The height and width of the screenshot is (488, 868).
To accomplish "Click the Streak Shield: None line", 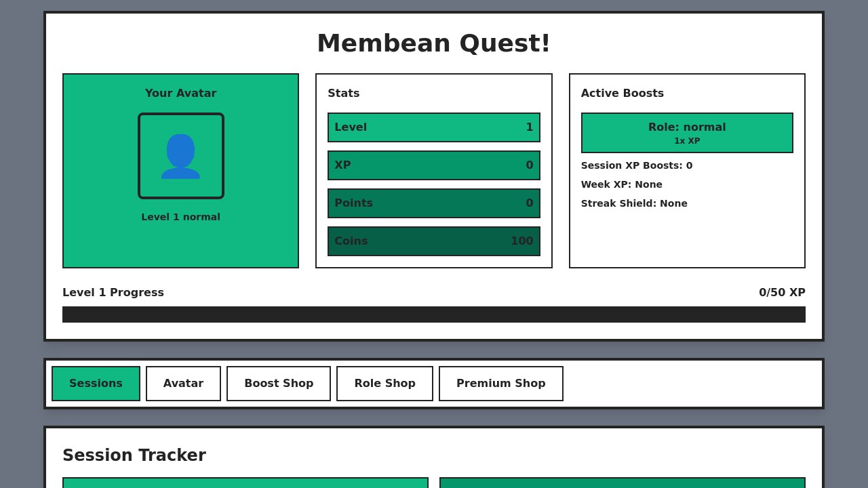I will tap(634, 203).
